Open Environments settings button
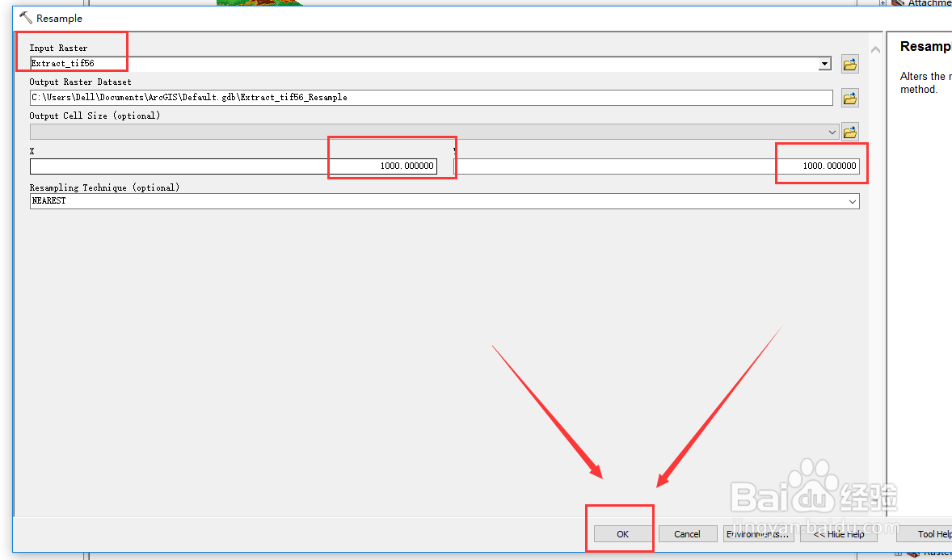952x560 pixels. point(758,534)
